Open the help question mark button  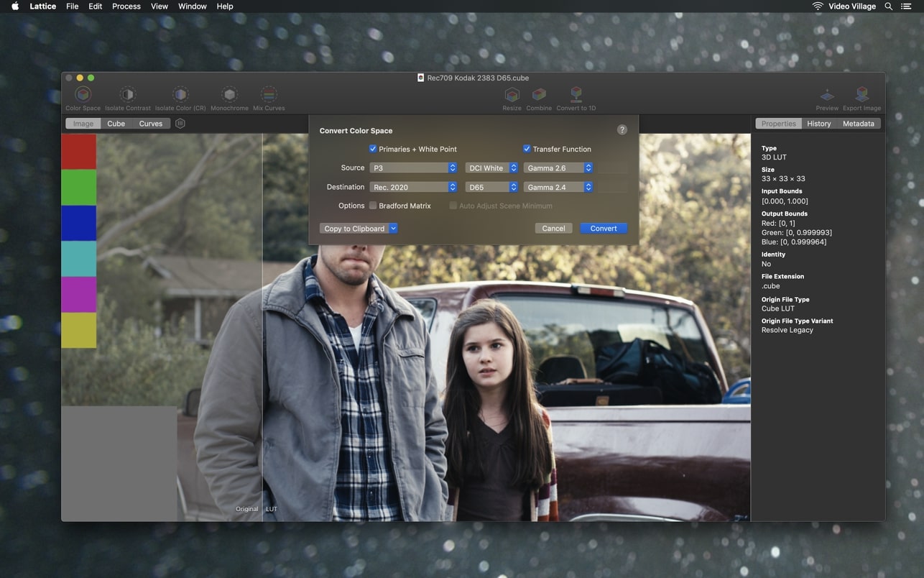tap(622, 130)
